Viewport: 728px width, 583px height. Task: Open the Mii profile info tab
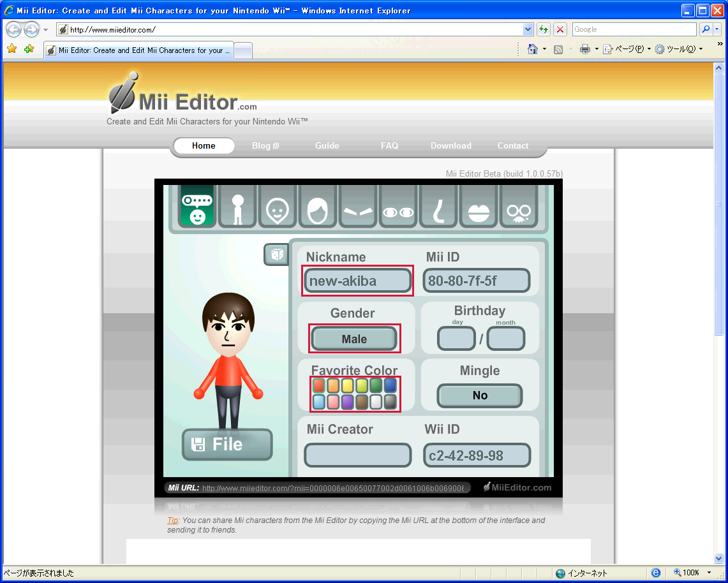197,207
